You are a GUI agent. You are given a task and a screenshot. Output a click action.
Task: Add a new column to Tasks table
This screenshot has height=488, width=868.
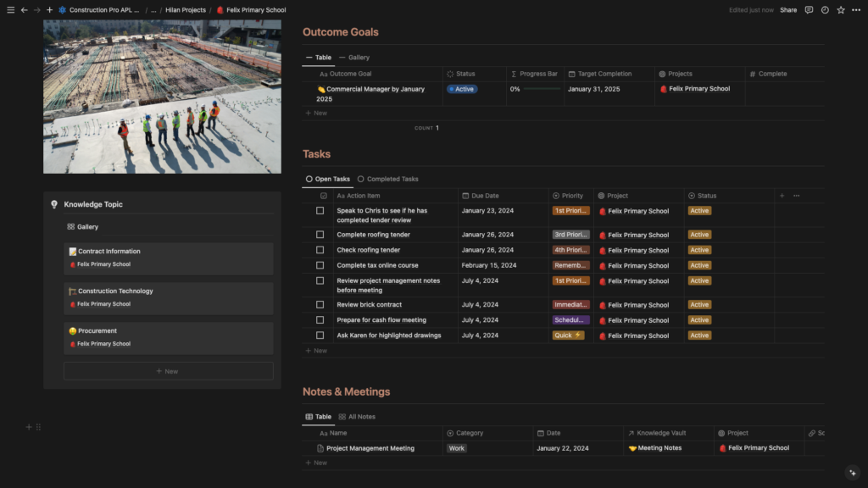tap(782, 196)
